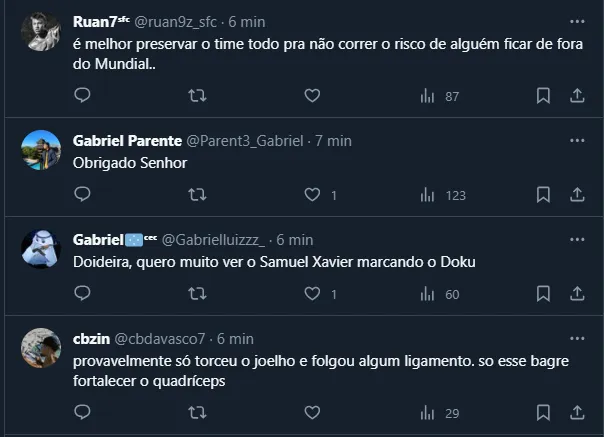Like cbzin's tweet about the knee

312,413
